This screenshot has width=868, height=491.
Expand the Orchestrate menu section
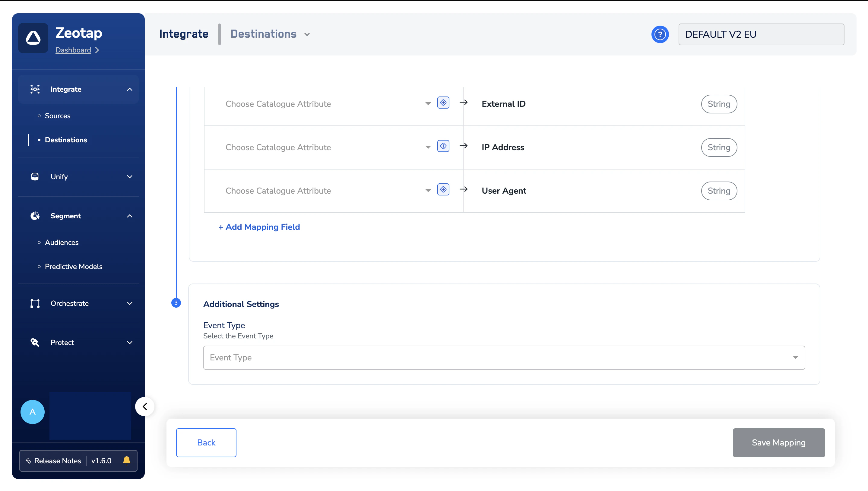78,303
